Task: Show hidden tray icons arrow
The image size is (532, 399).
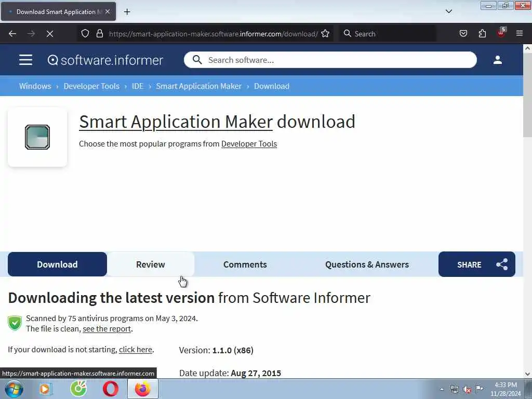Action: click(x=442, y=390)
